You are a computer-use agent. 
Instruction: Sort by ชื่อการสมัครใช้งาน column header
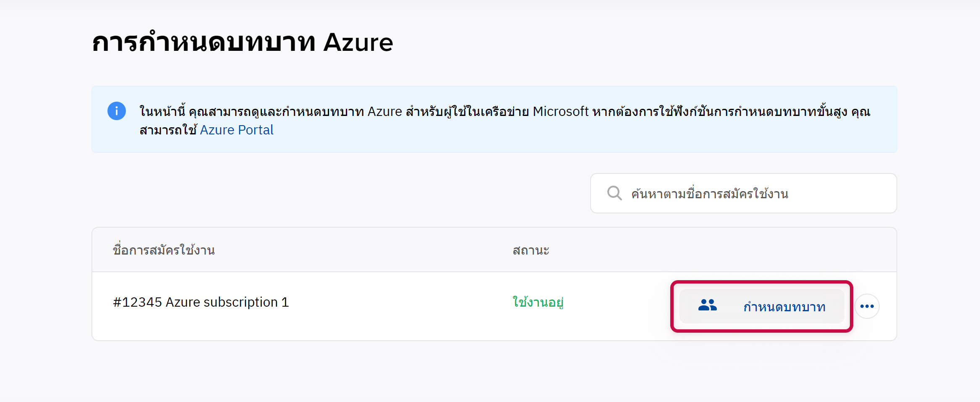164,250
